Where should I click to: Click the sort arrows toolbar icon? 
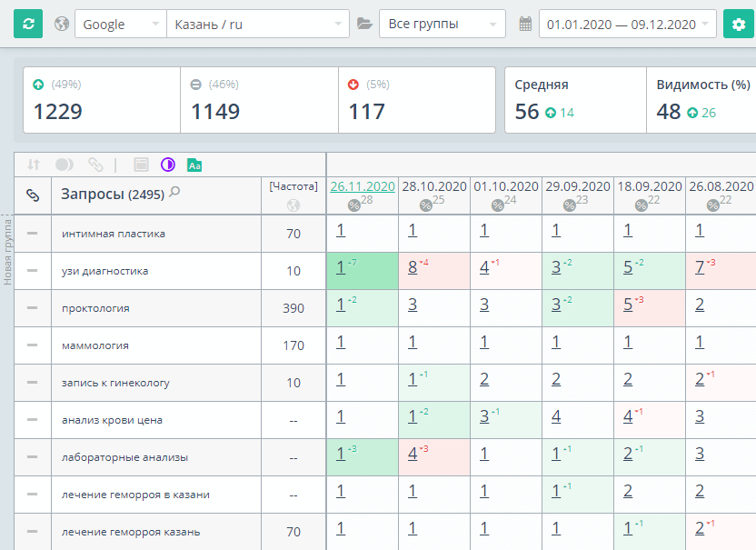pyautogui.click(x=34, y=165)
